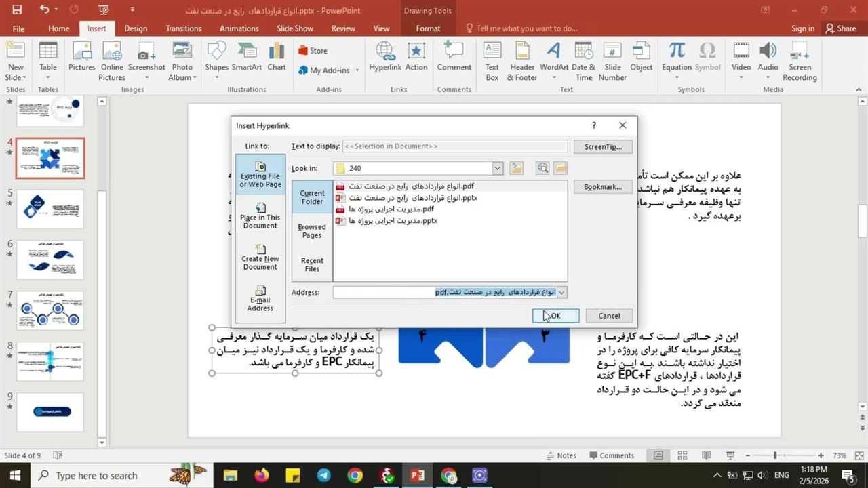Select the مدیریت اجرایی پروژه ها.pptx file
Viewport: 868px width, 488px height.
(x=393, y=221)
